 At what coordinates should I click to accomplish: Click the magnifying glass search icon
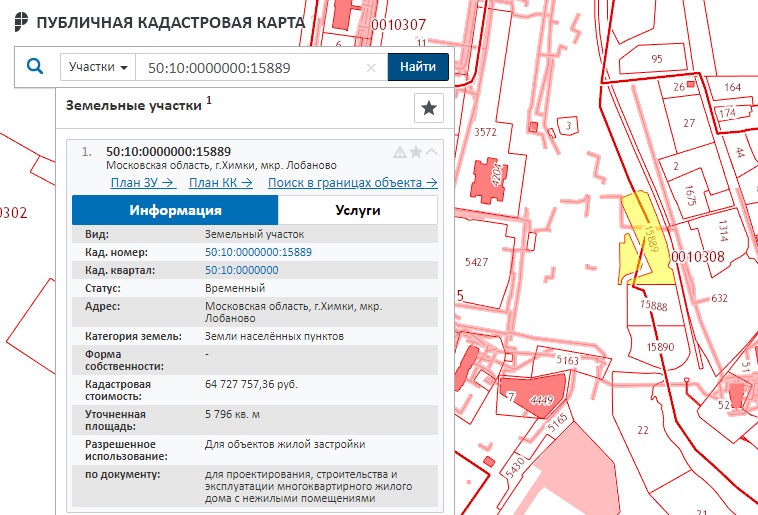[x=36, y=67]
